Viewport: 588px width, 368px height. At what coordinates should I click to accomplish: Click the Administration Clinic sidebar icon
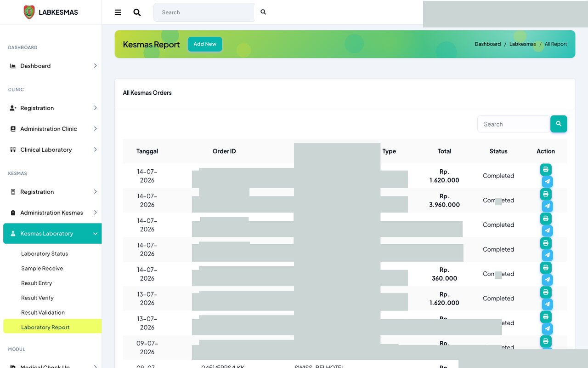click(13, 129)
